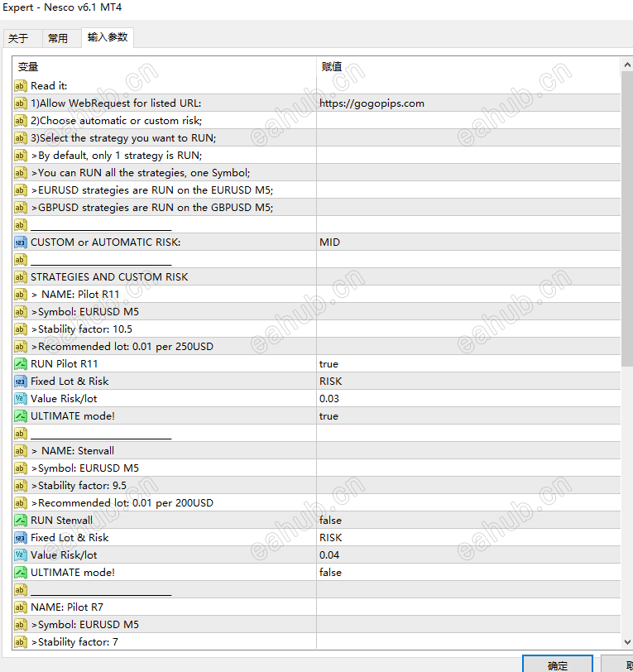Click the icon beside '>Stability factor: 7'
Viewport: 633px width, 672px height.
pyautogui.click(x=20, y=642)
